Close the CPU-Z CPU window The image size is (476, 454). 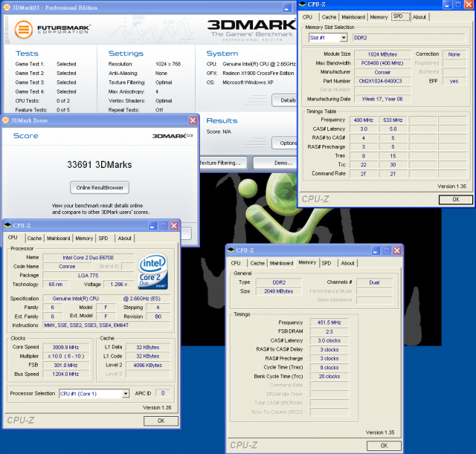pyautogui.click(x=174, y=226)
